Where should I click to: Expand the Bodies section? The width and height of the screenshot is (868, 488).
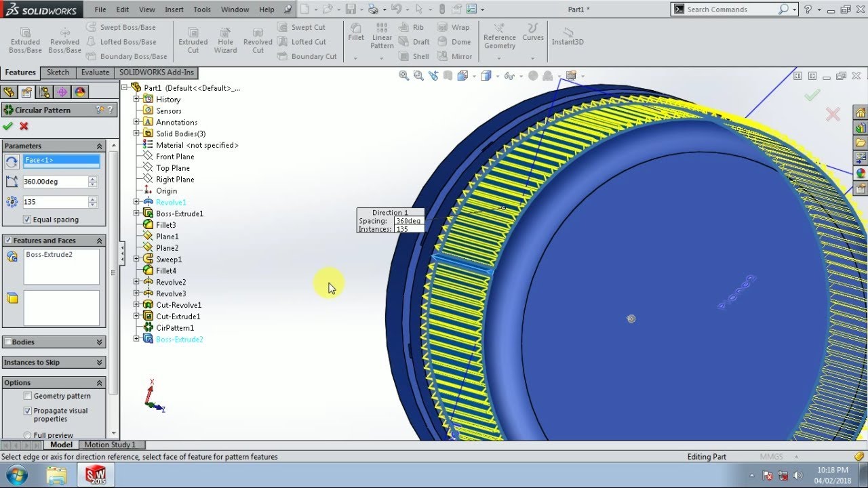100,342
